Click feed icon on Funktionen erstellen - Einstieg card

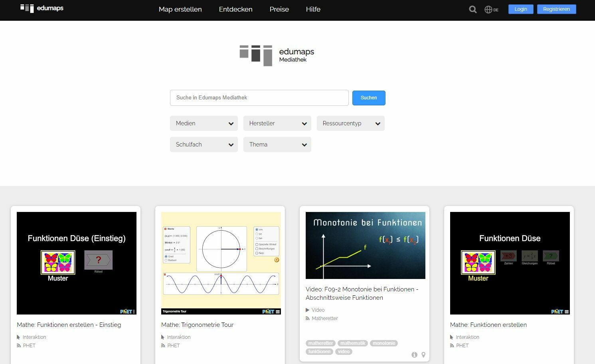pos(19,346)
